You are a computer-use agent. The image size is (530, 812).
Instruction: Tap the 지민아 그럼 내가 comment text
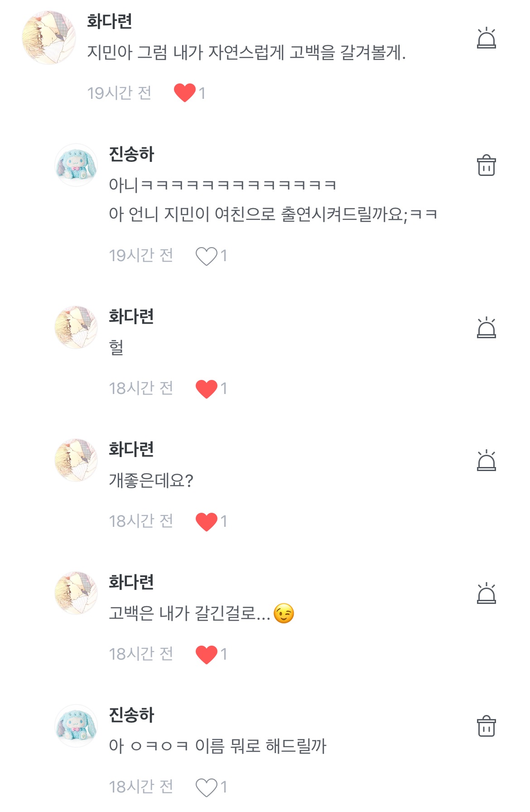(x=246, y=53)
